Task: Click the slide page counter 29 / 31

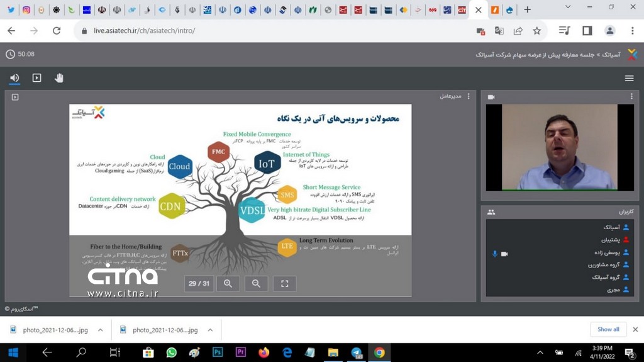Action: pyautogui.click(x=199, y=284)
